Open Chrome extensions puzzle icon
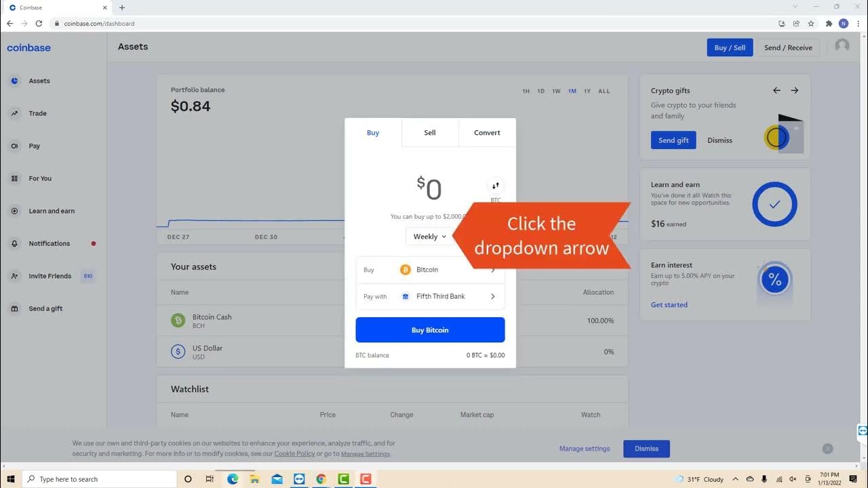This screenshot has height=488, width=868. coord(829,23)
